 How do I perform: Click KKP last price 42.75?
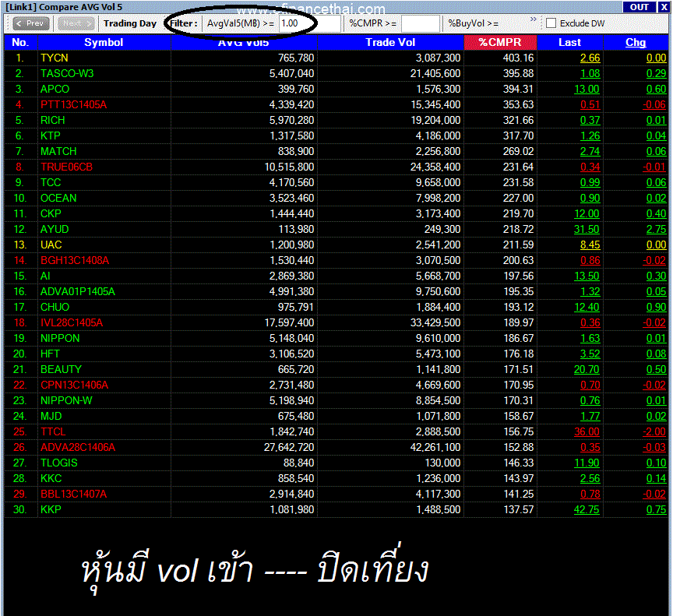pos(587,510)
